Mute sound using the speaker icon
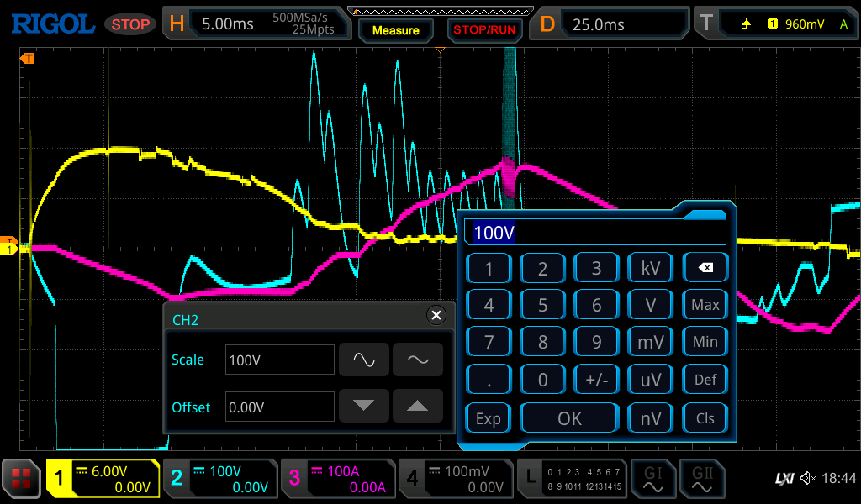 (808, 479)
